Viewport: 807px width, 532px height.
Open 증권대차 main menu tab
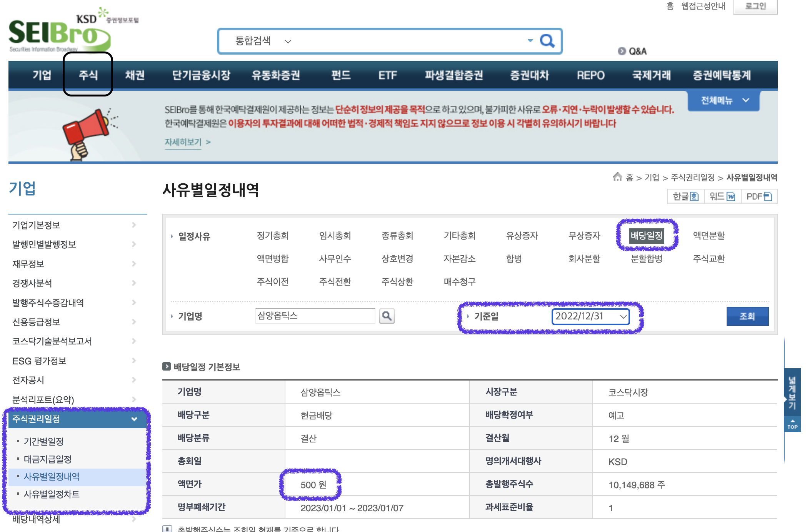[529, 75]
